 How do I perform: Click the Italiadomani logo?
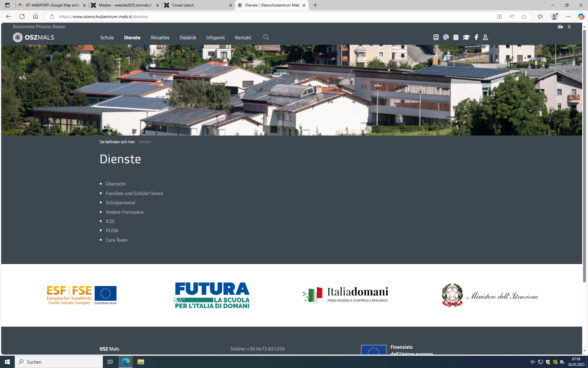346,295
